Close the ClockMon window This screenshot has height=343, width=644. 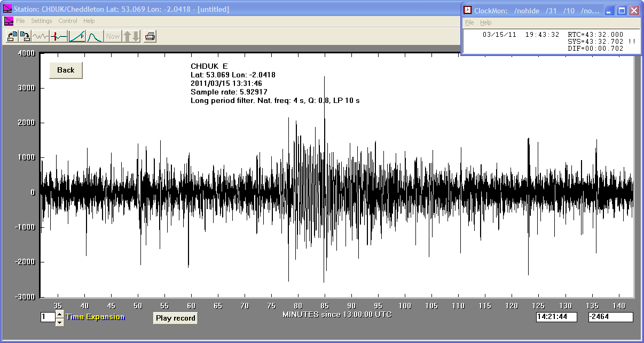634,10
